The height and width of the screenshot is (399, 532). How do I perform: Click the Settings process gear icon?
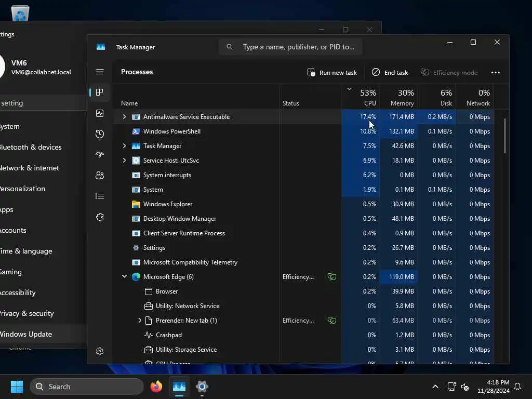[136, 248]
